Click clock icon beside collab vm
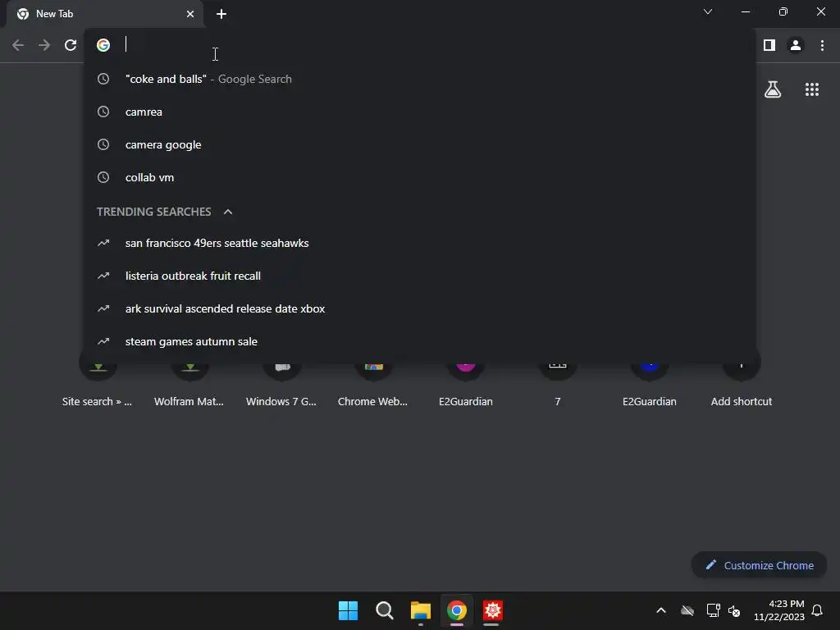The width and height of the screenshot is (840, 630). tap(103, 177)
